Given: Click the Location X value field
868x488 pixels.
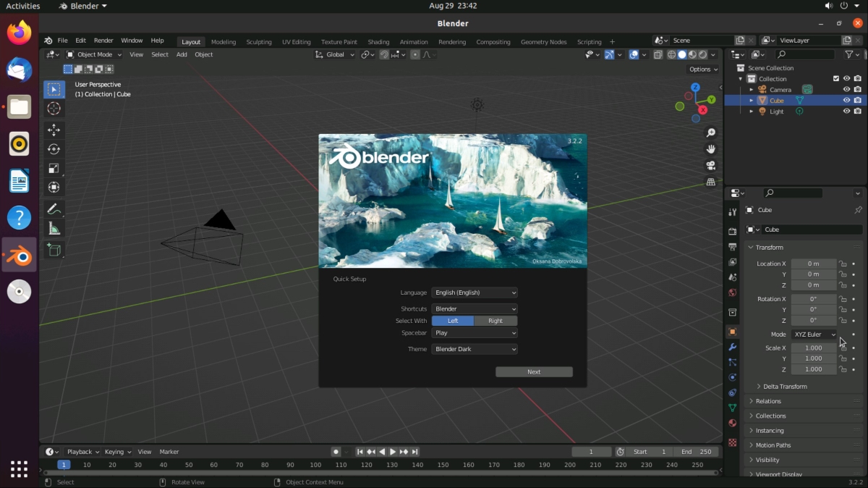Looking at the screenshot, I should [x=814, y=264].
